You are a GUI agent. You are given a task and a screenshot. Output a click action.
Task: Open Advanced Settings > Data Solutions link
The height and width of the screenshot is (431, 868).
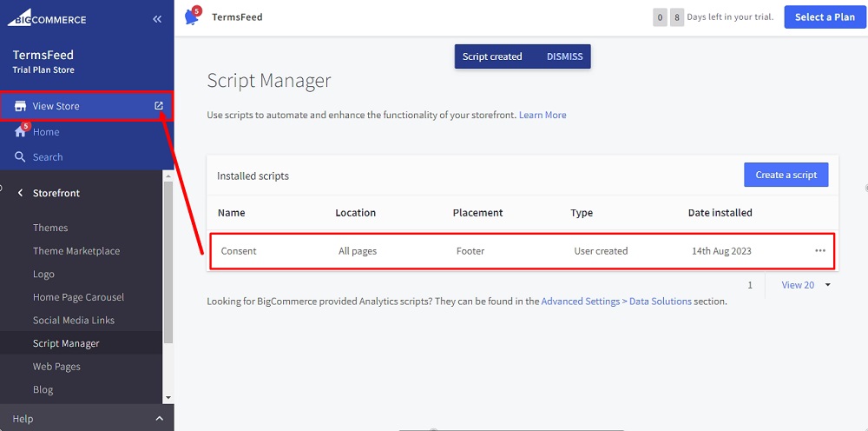coord(616,302)
